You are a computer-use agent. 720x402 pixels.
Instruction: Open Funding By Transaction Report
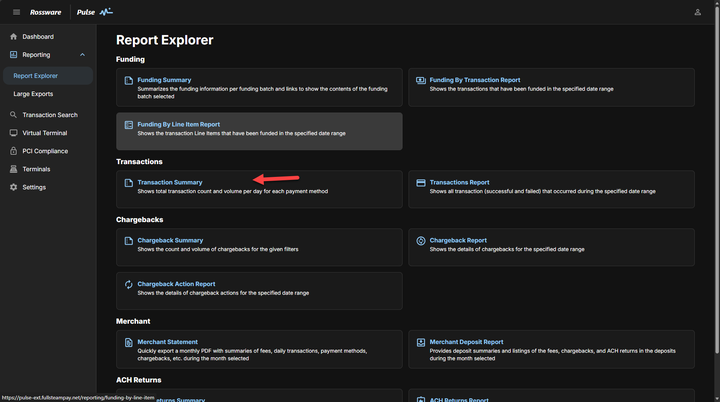(x=474, y=80)
